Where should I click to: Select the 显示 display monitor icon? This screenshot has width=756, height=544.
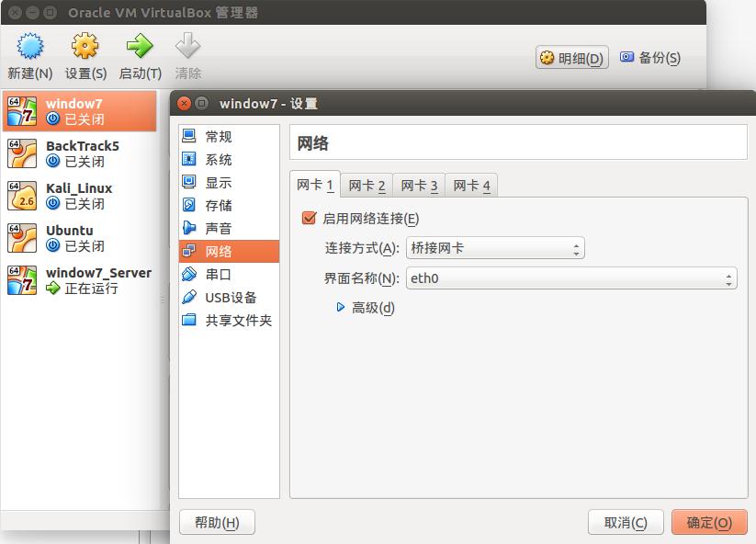(189, 182)
